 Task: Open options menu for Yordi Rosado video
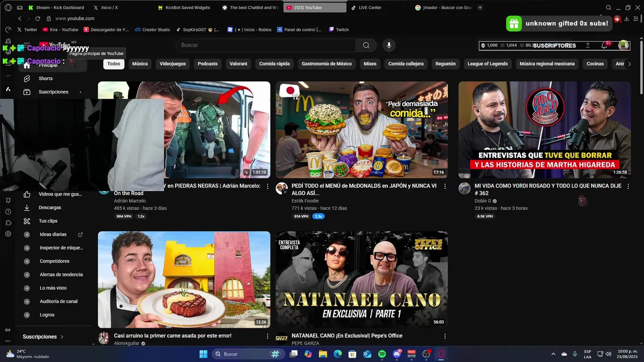point(627,186)
